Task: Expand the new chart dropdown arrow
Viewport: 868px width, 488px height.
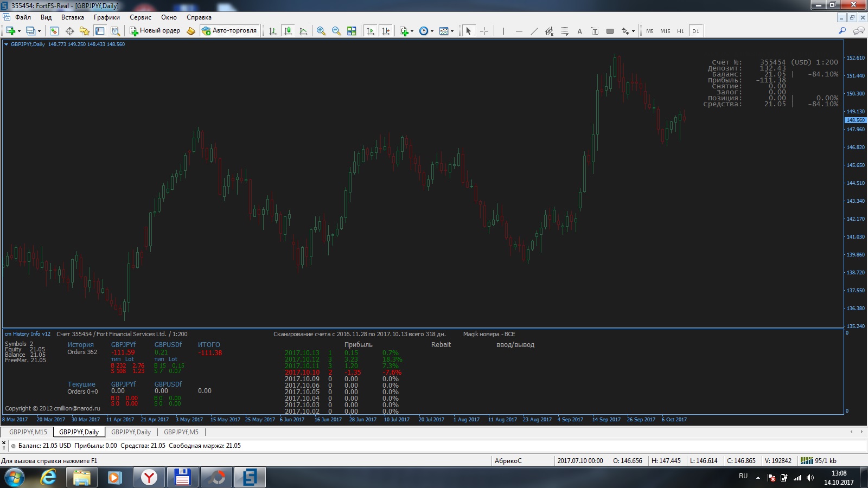Action: (x=19, y=31)
